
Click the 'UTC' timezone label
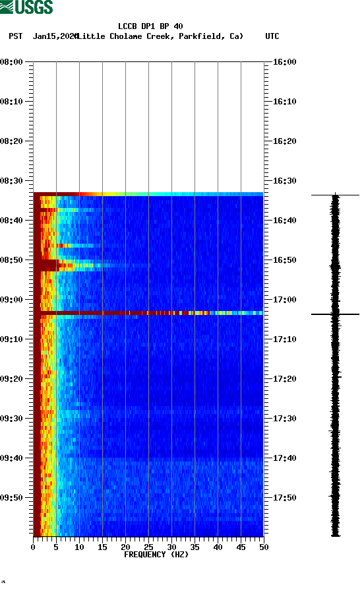click(272, 36)
